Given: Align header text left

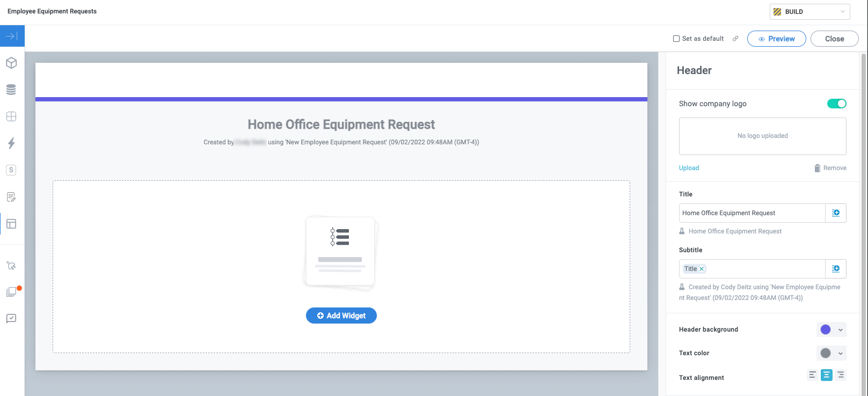Looking at the screenshot, I should 812,375.
